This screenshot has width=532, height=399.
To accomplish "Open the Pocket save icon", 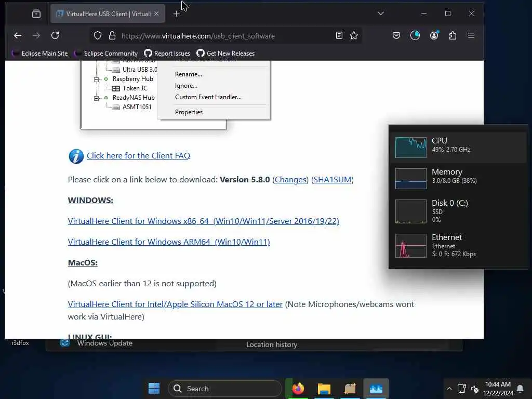I will click(x=396, y=35).
